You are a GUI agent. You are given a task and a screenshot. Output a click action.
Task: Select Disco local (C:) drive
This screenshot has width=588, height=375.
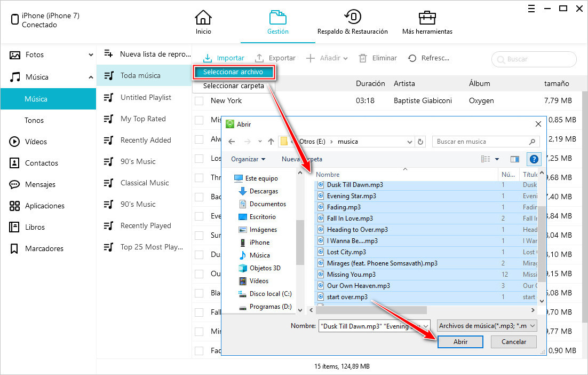click(265, 294)
